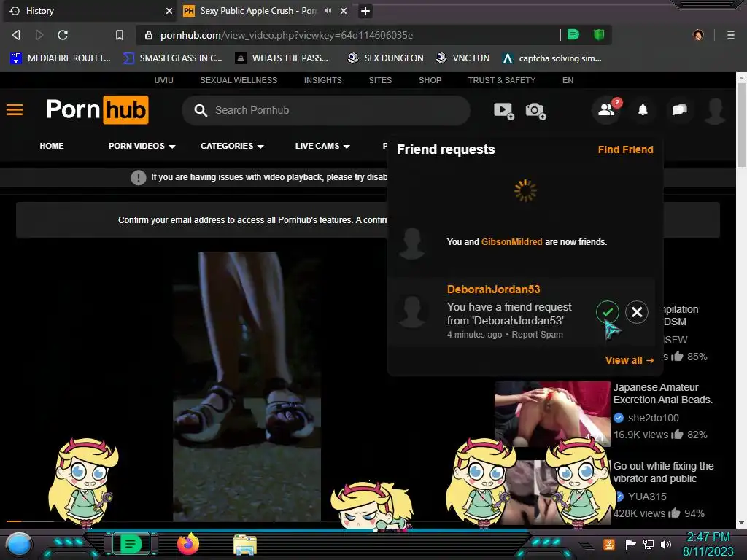747x560 pixels.
Task: Open SMASH GLASS IN C... bookmark
Action: pos(173,58)
